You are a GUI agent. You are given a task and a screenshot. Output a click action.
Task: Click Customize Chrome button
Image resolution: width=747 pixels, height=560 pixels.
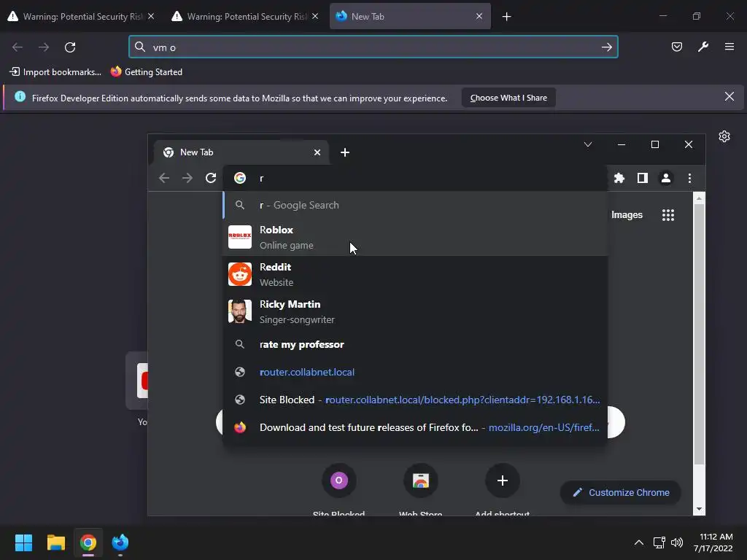620,492
